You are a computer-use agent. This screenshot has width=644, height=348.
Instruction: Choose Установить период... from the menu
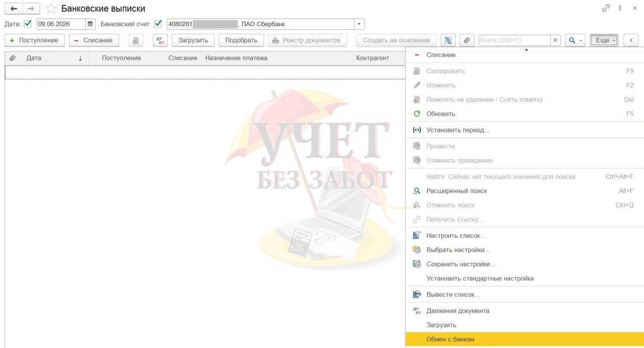click(x=525, y=130)
